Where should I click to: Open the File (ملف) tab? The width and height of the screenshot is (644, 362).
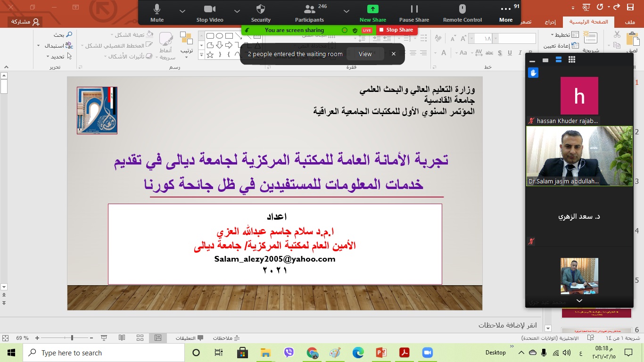pyautogui.click(x=630, y=22)
